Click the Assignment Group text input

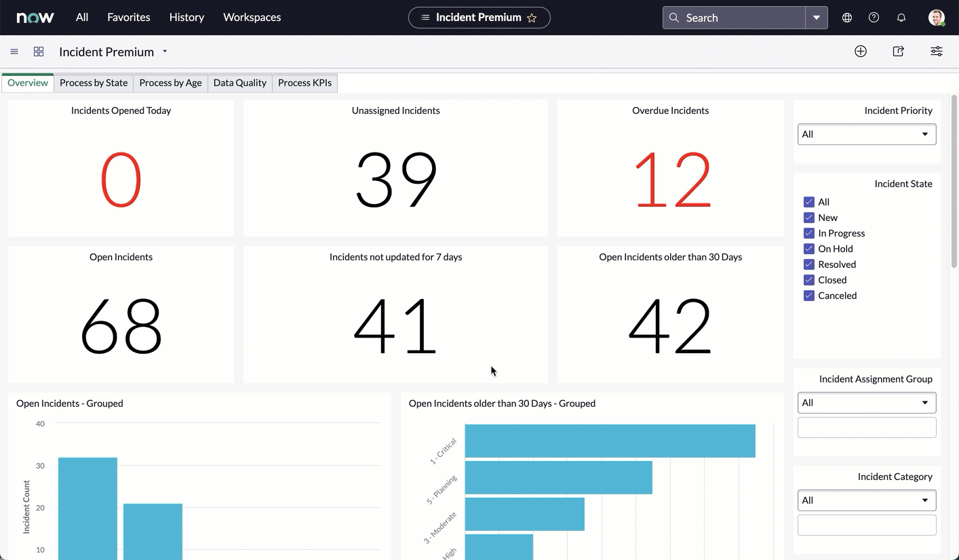(867, 427)
